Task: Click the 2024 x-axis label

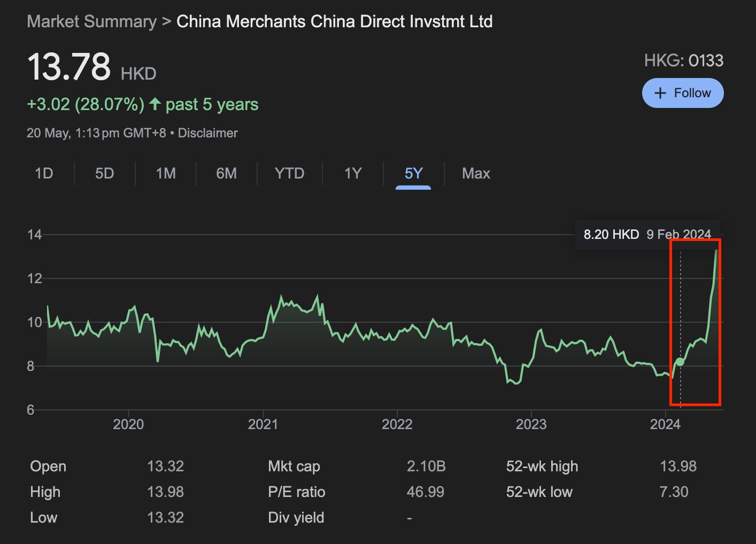Action: [665, 424]
